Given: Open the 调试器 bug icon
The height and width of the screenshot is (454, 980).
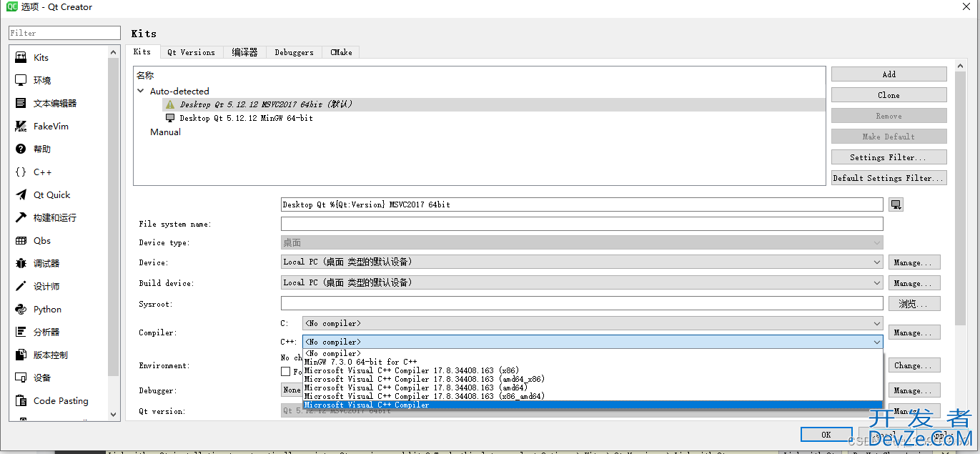Looking at the screenshot, I should click(x=21, y=264).
